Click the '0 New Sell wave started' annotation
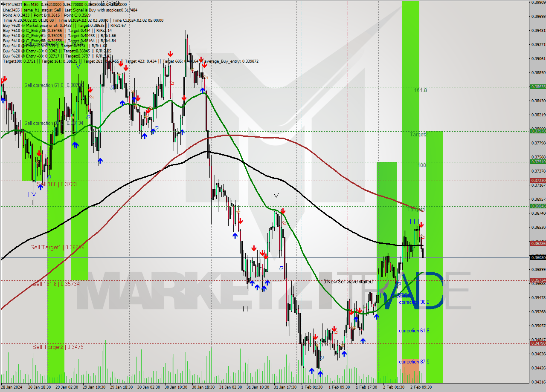The height and width of the screenshot is (392, 546). 348,282
